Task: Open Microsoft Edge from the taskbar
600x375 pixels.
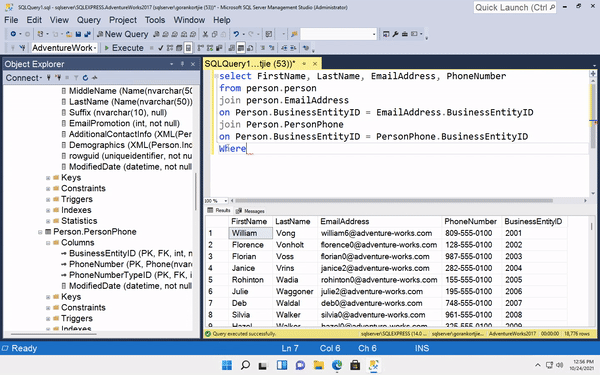Action: coord(337,365)
